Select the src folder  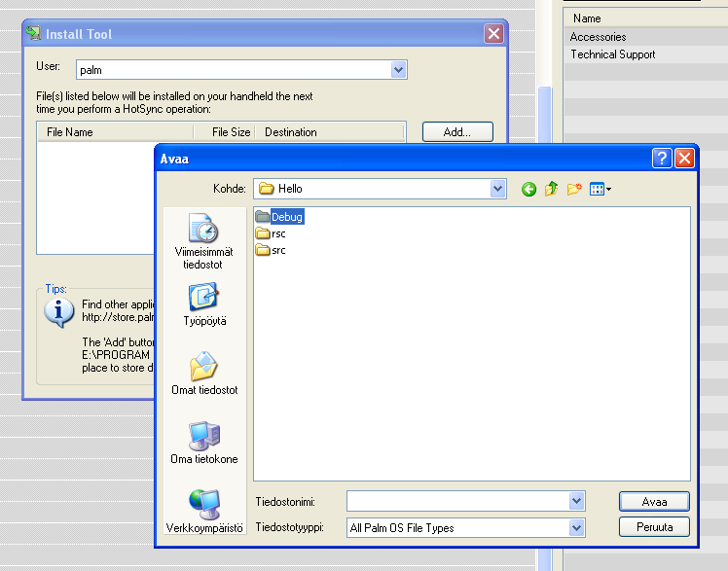pyautogui.click(x=271, y=250)
